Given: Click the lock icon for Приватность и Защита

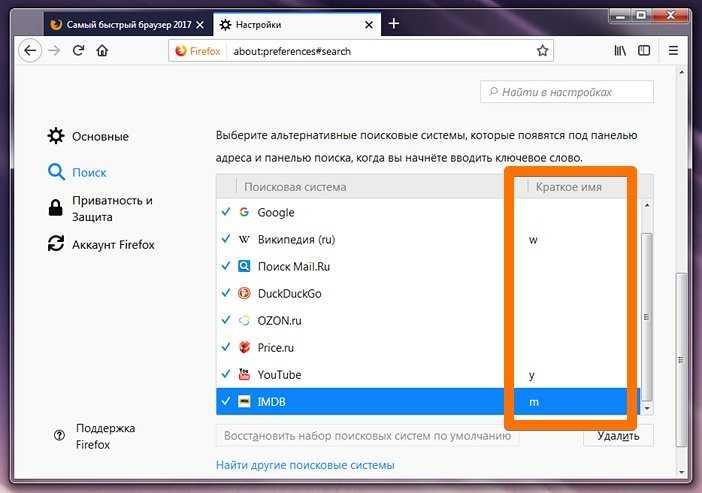Looking at the screenshot, I should [x=56, y=208].
